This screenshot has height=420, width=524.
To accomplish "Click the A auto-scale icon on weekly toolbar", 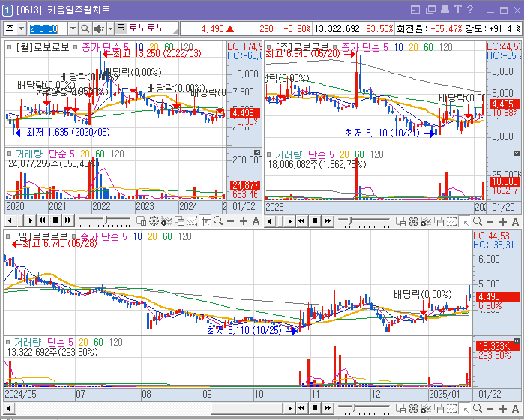I will [515, 222].
